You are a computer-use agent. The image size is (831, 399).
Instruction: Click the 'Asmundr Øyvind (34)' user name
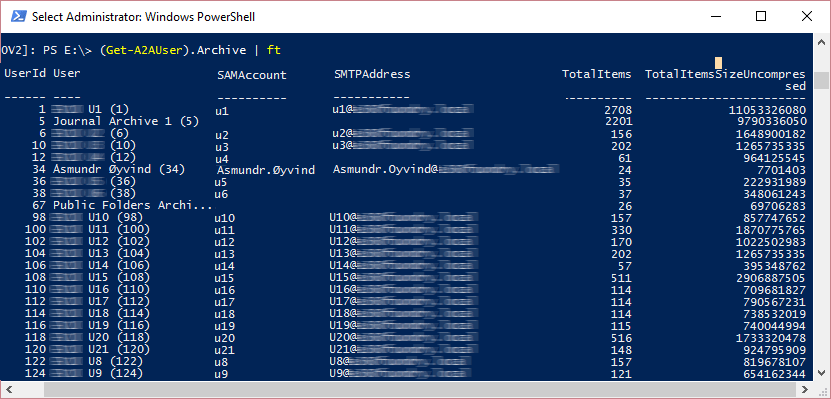(119, 170)
